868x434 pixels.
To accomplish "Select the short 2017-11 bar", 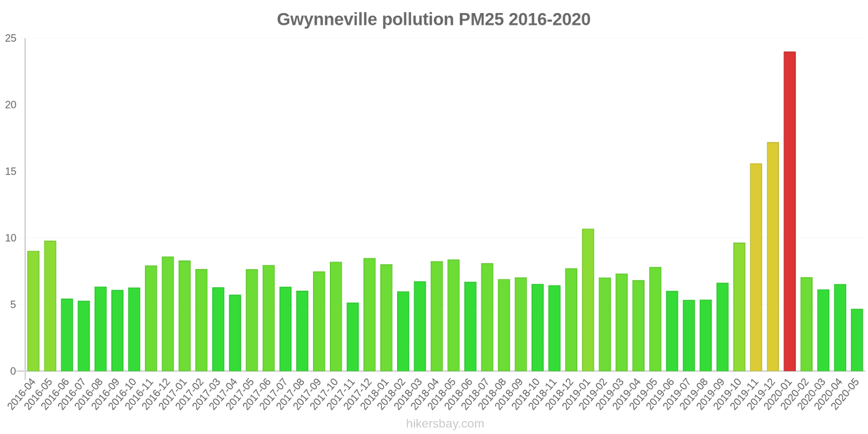I will pos(353,337).
